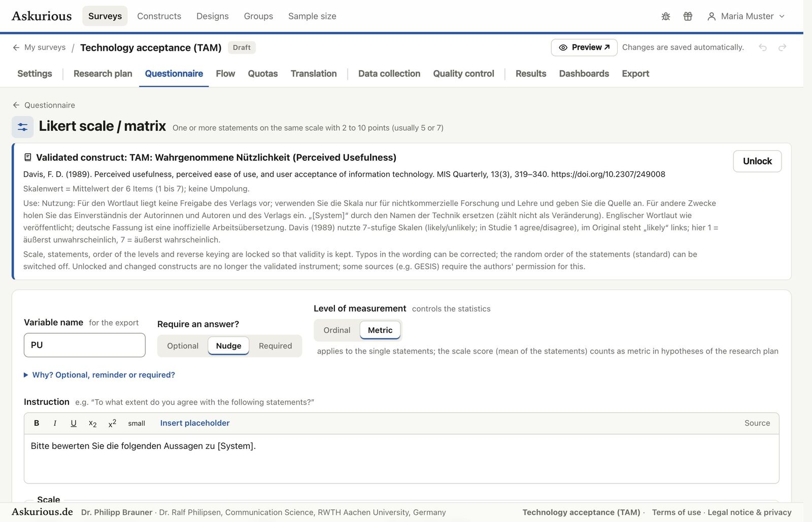Open the Export tab
Viewport: 812px width, 522px height.
(x=635, y=74)
